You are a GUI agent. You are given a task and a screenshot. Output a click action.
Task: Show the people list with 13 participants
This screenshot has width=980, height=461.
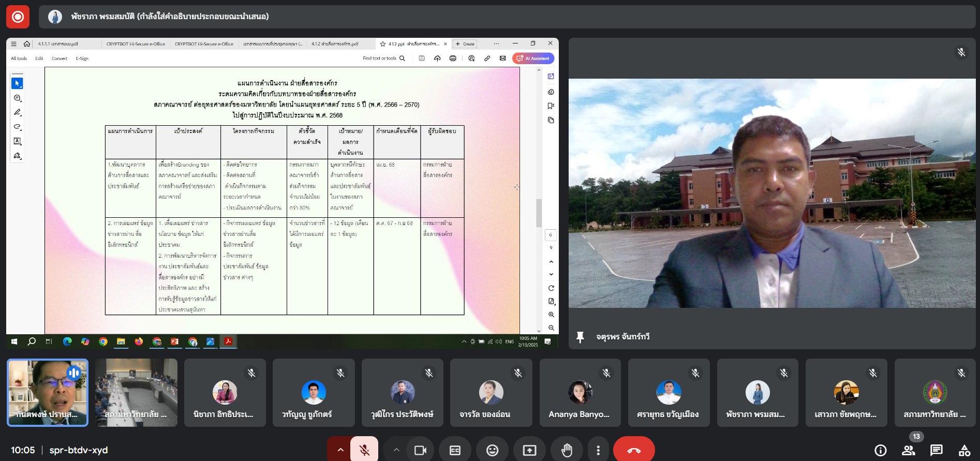[908, 450]
